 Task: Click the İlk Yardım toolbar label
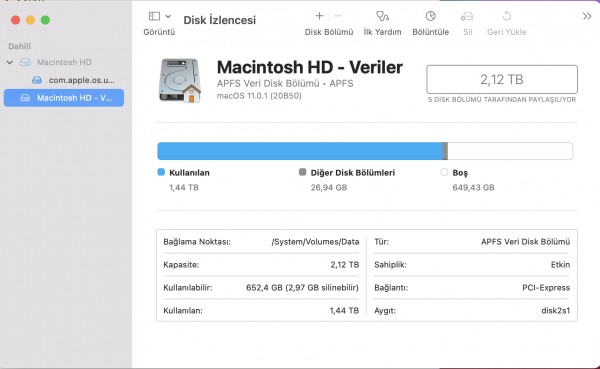(x=382, y=32)
